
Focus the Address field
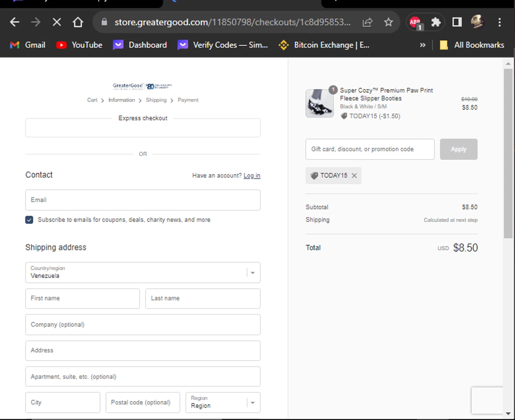coord(143,351)
